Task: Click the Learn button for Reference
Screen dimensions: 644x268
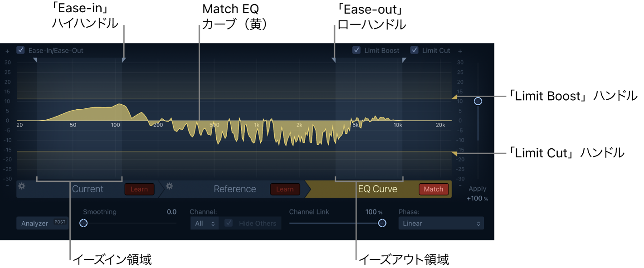Action: click(285, 189)
